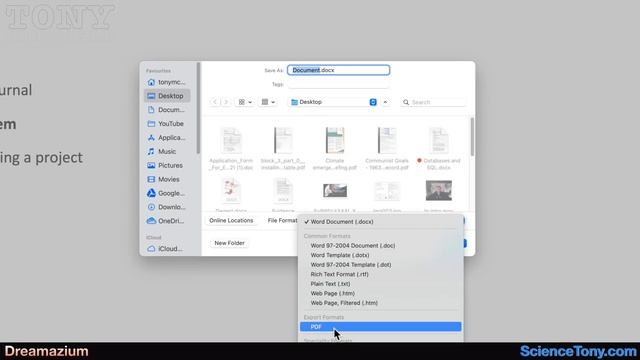The height and width of the screenshot is (360, 640).
Task: Open the Movies folder in sidebar
Action: [x=167, y=179]
